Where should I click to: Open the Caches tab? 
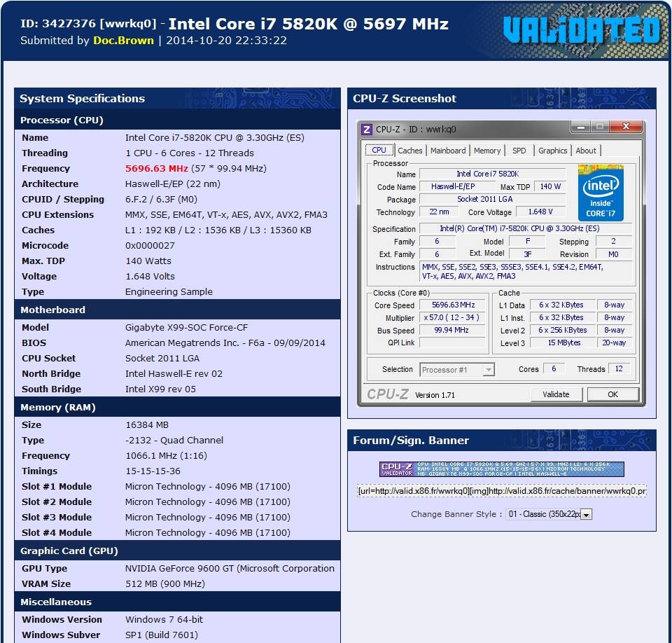[409, 151]
